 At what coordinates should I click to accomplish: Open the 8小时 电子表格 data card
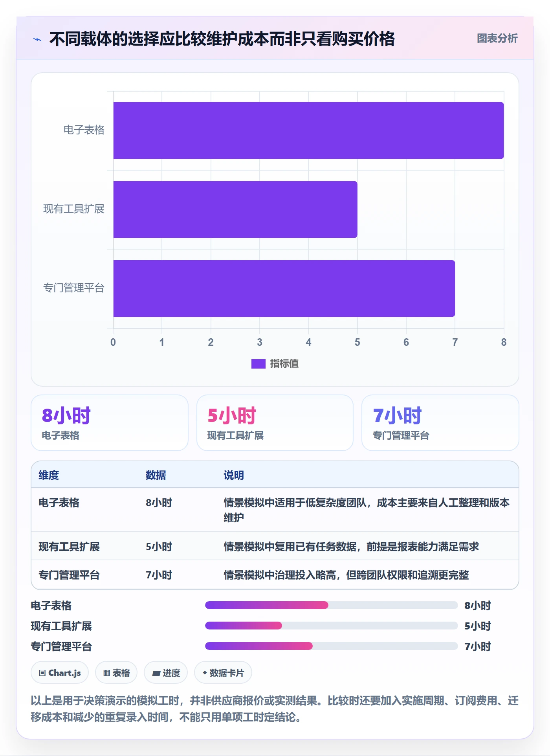click(x=110, y=423)
